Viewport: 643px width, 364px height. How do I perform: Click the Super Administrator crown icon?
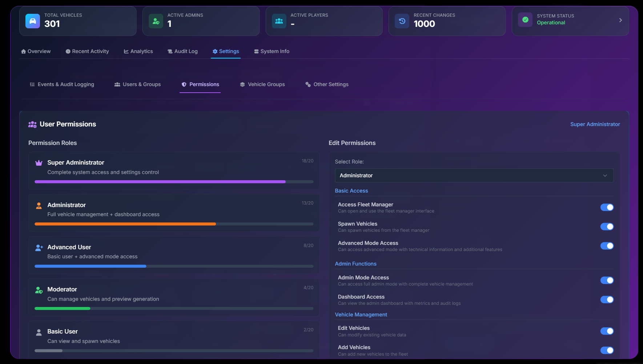[39, 163]
